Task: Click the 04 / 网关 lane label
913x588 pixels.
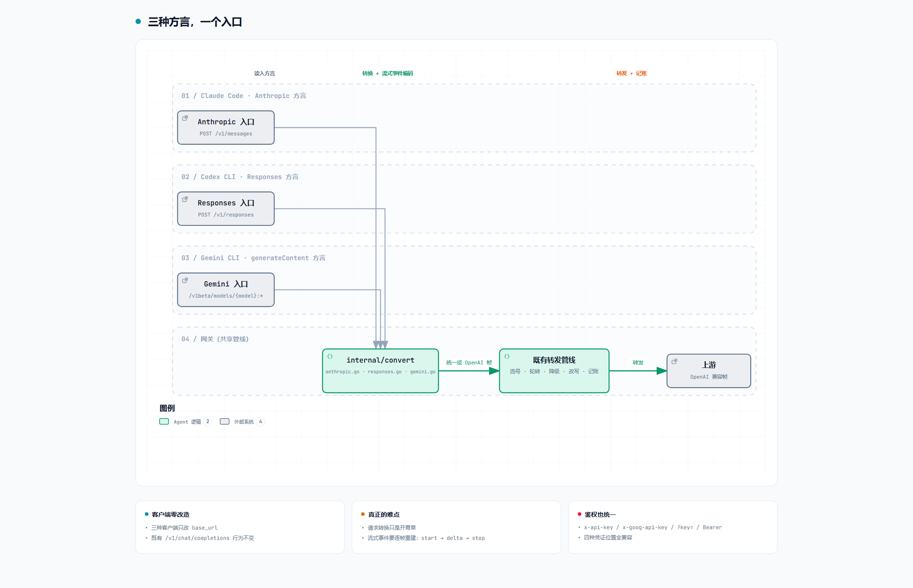Action: [x=215, y=339]
